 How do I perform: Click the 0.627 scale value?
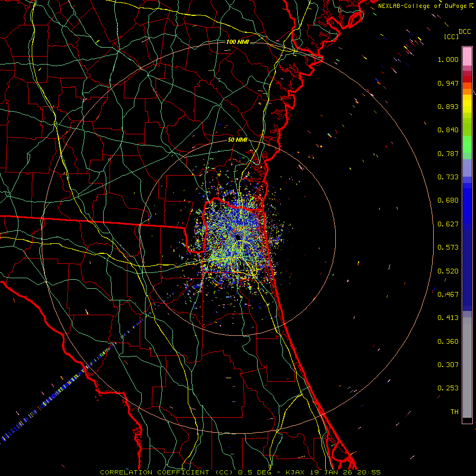tap(448, 224)
